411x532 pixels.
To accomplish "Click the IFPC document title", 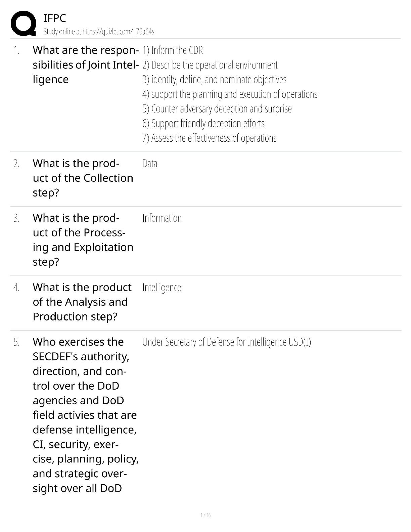I will tap(55, 18).
